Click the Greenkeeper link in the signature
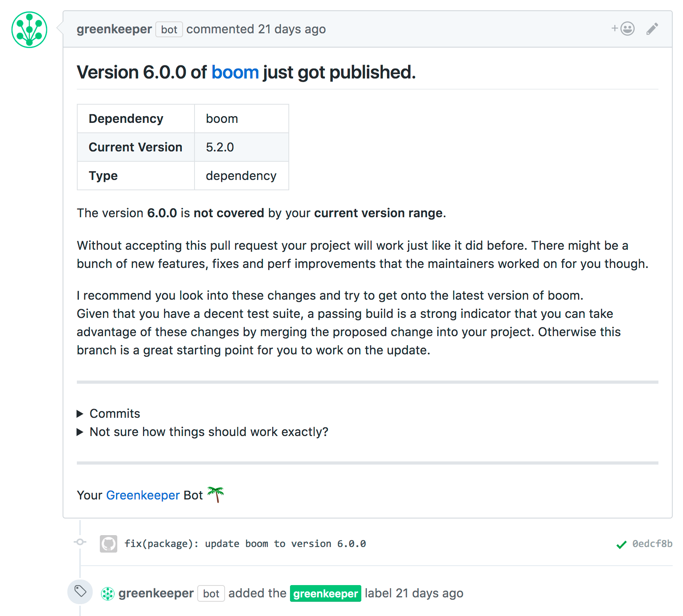Image resolution: width=683 pixels, height=616 pixels. [143, 495]
